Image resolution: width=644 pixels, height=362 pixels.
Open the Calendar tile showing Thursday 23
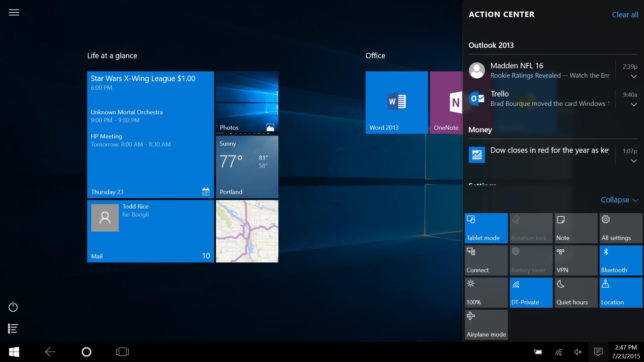[x=151, y=135]
